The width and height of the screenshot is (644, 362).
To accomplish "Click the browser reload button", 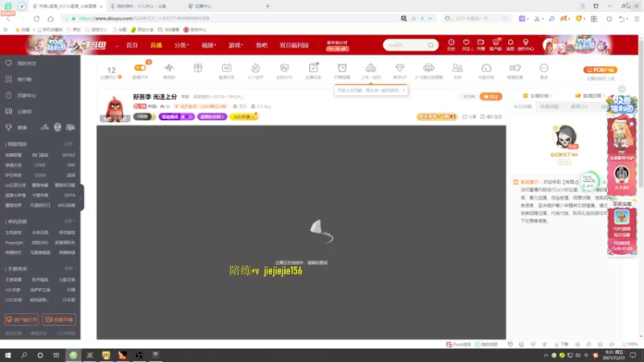I will tap(36, 19).
